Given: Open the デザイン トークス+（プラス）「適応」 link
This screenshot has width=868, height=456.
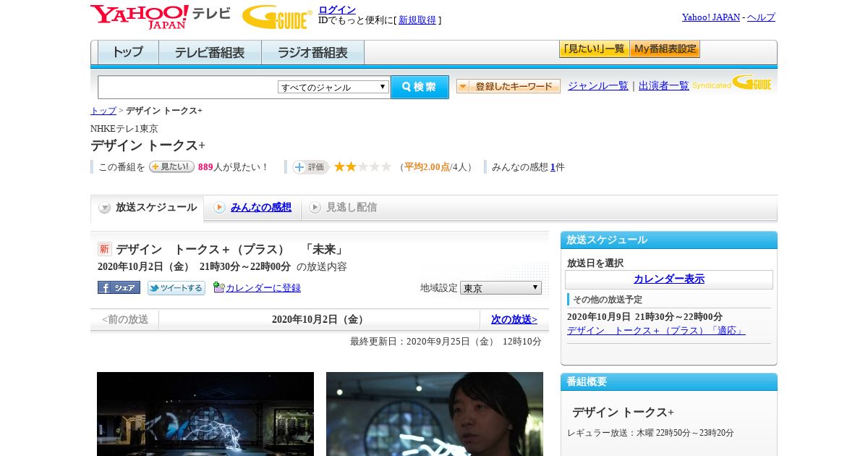Looking at the screenshot, I should (x=656, y=331).
